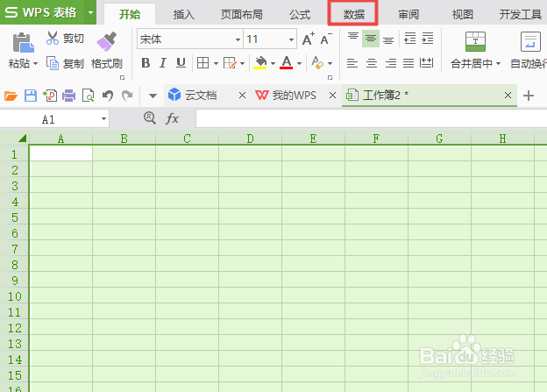This screenshot has height=392, width=547.
Task: Open print preview
Action: tap(88, 96)
